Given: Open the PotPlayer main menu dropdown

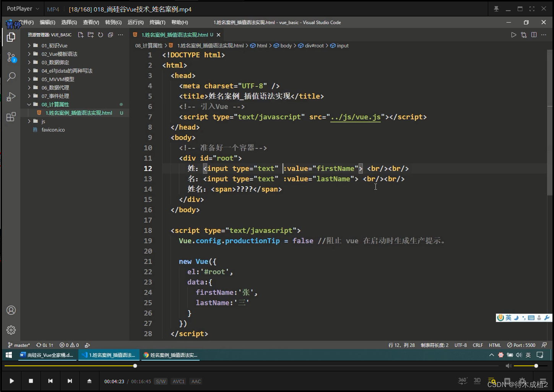Looking at the screenshot, I should 23,9.
